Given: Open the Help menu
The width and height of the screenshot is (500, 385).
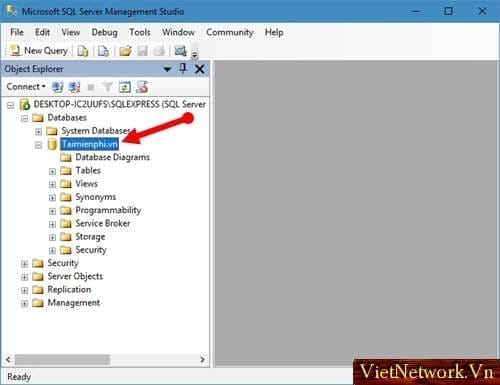Looking at the screenshot, I should coord(274,32).
